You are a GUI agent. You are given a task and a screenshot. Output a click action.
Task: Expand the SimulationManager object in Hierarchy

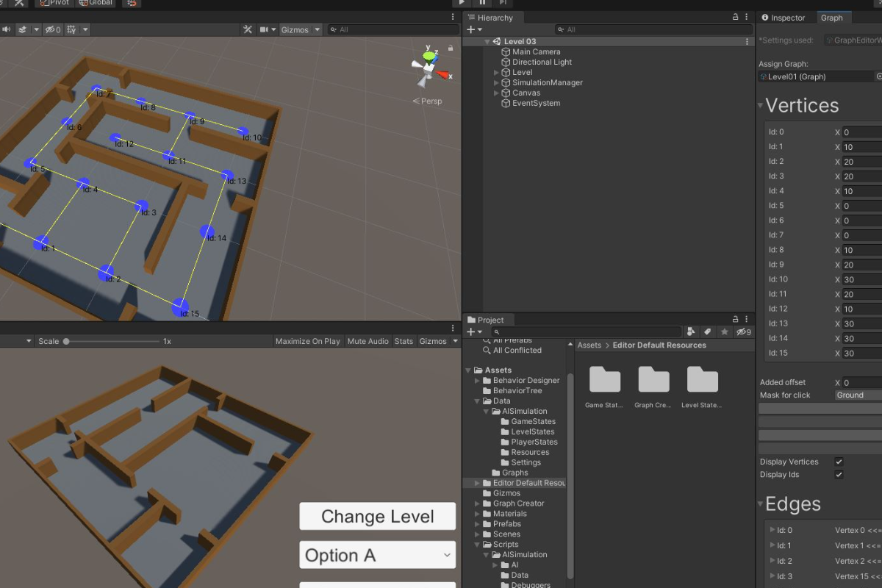tap(496, 83)
